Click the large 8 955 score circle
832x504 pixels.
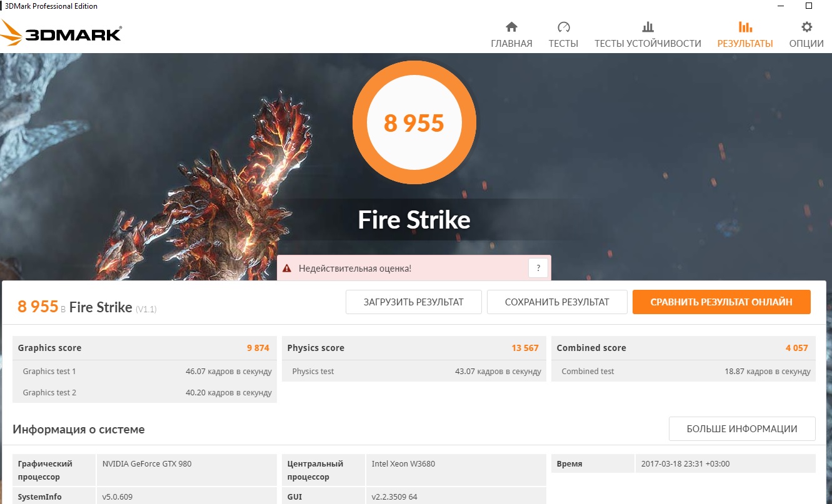(x=414, y=122)
